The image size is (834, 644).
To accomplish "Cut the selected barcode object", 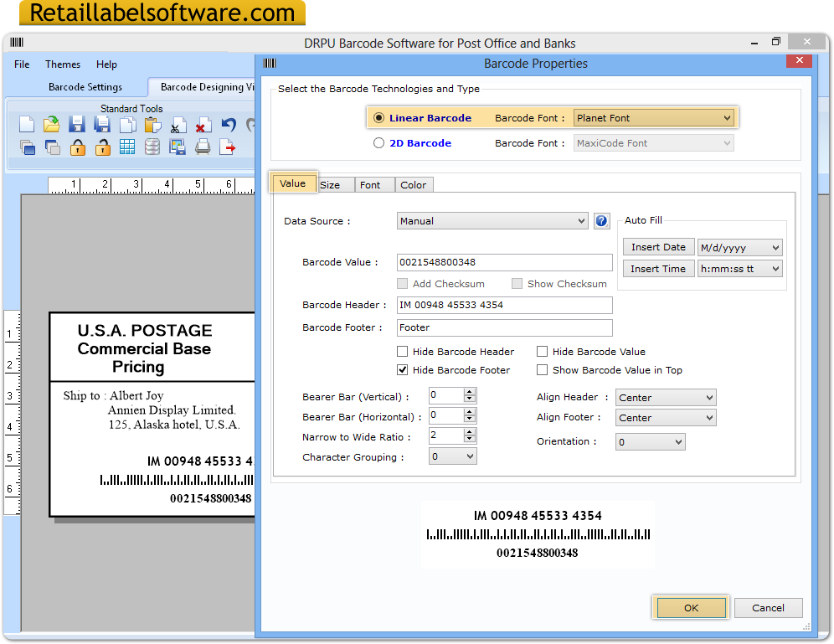I will [177, 124].
